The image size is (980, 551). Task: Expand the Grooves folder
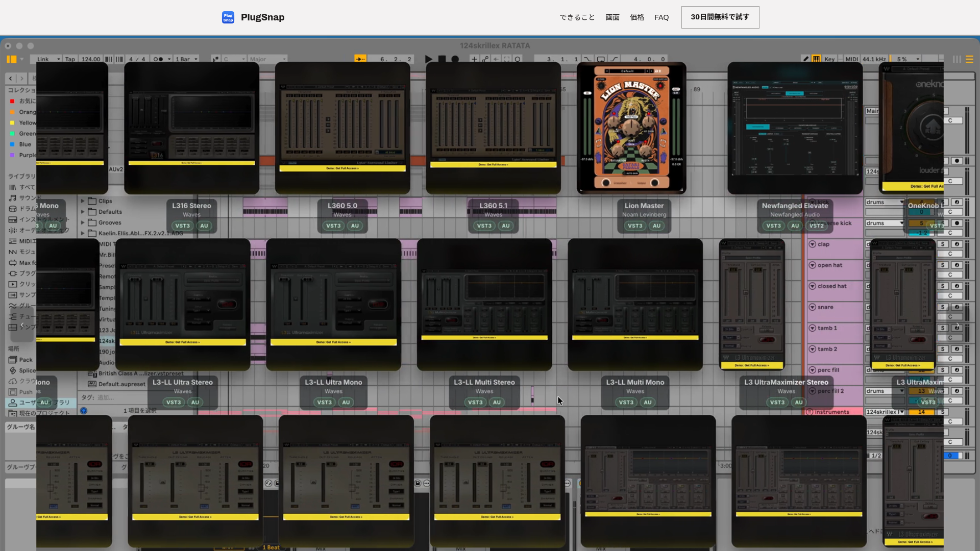[83, 222]
